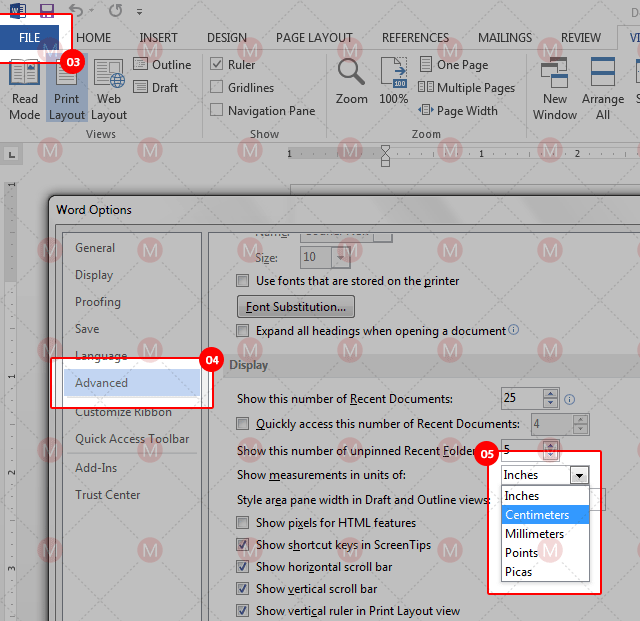Screen dimensions: 640x621
Task: Open the Zoom magnifier dialog
Action: [x=351, y=81]
